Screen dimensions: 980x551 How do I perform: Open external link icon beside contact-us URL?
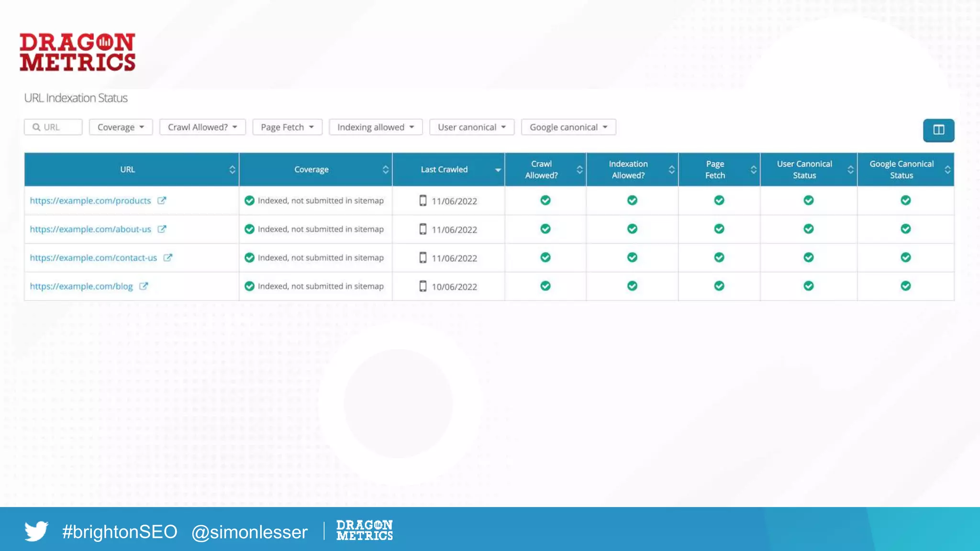(x=167, y=257)
